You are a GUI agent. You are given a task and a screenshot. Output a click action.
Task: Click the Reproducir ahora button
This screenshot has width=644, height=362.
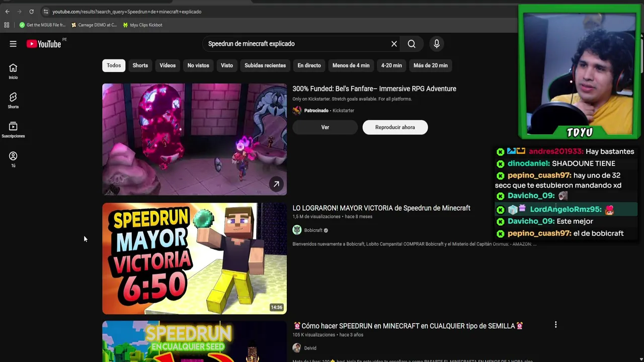(x=395, y=127)
